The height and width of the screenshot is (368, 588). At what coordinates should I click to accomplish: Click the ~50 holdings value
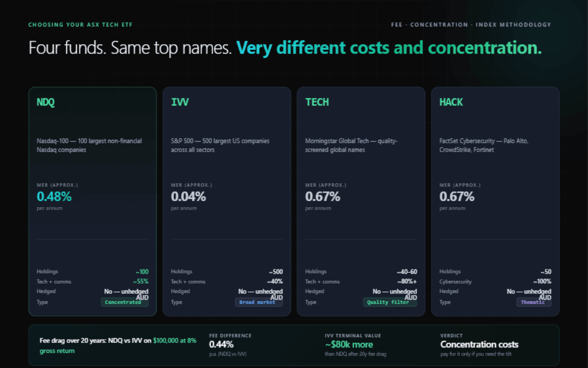click(546, 272)
